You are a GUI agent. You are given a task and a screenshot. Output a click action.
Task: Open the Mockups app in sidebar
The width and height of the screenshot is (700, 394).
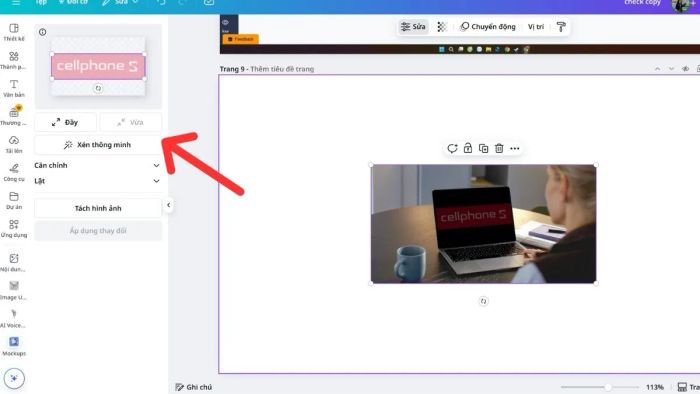(14, 346)
